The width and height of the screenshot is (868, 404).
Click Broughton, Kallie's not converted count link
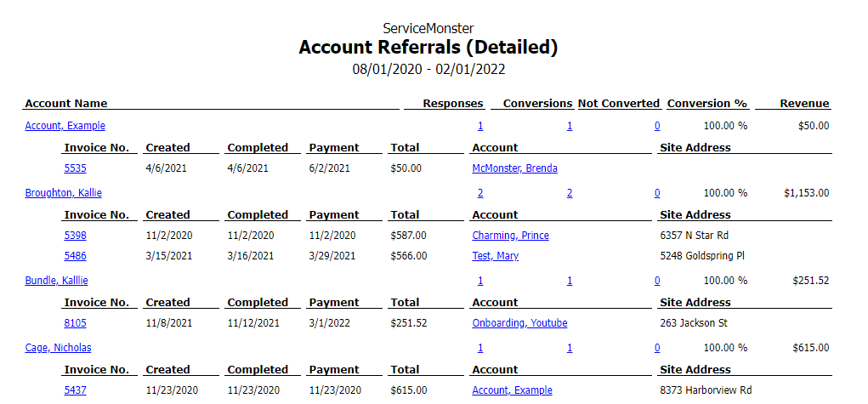(x=657, y=193)
